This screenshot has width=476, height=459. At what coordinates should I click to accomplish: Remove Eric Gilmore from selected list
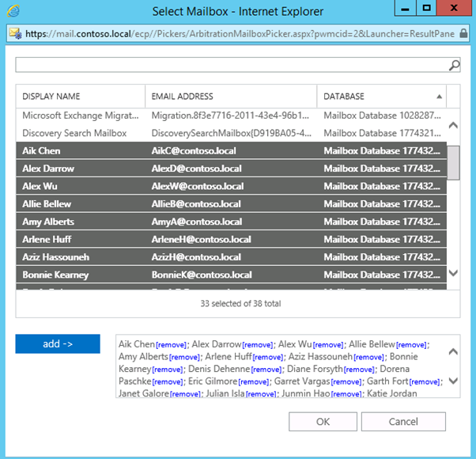254,382
